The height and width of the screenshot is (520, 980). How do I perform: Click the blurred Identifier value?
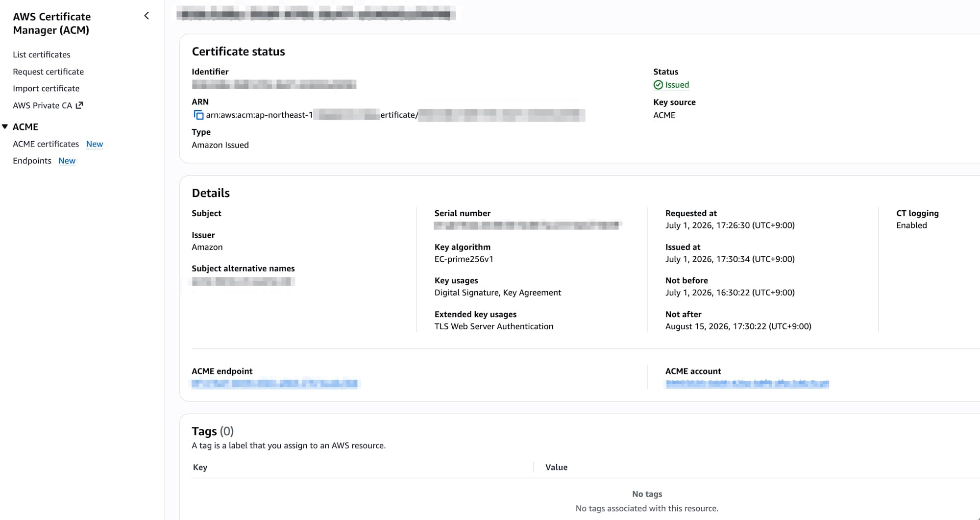[x=274, y=85]
